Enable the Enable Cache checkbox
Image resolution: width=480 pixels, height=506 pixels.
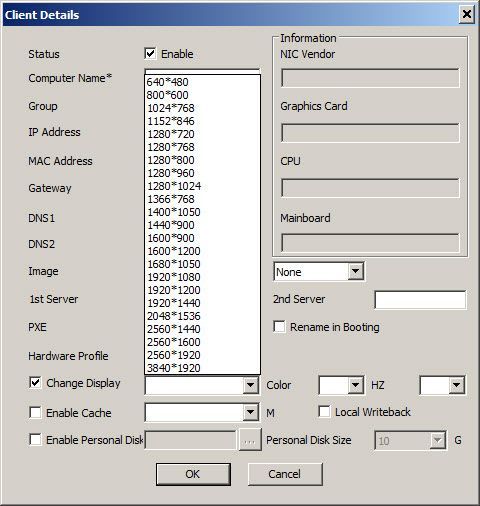tap(35, 412)
